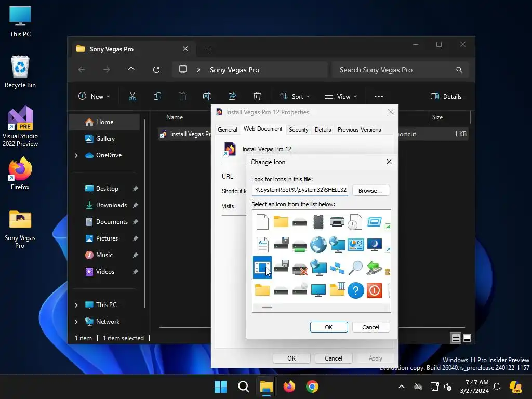Click the Copy icon in Explorer toolbar
The image size is (532, 399).
click(157, 96)
